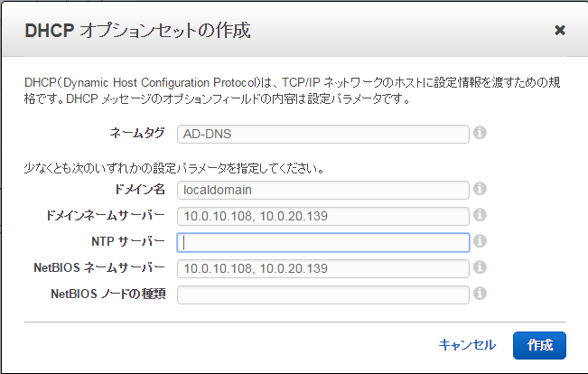This screenshot has height=374, width=588.
Task: Click the NetBIOS ネームサーバー address field
Action: pyautogui.click(x=323, y=268)
